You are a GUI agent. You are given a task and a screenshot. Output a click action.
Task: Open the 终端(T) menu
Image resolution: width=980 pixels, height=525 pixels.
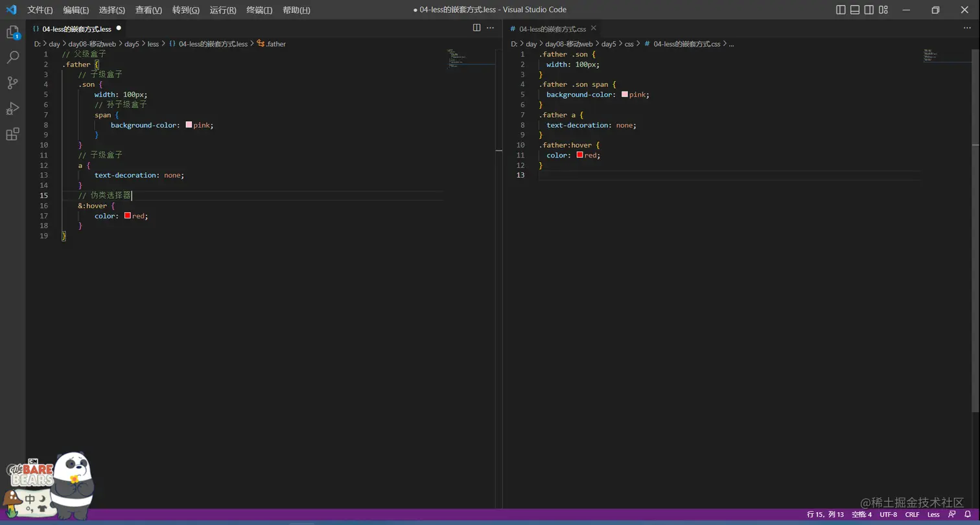click(x=259, y=10)
